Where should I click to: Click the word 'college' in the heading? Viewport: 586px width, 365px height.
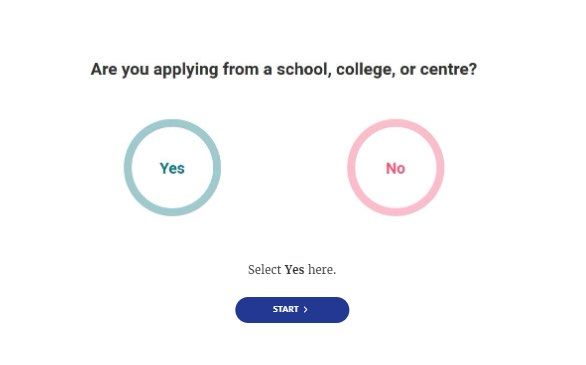(366, 70)
